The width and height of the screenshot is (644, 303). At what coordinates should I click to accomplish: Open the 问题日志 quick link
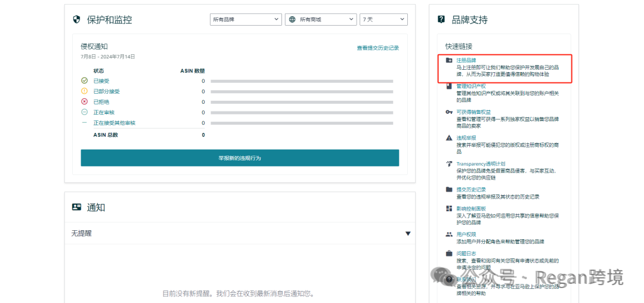[466, 253]
